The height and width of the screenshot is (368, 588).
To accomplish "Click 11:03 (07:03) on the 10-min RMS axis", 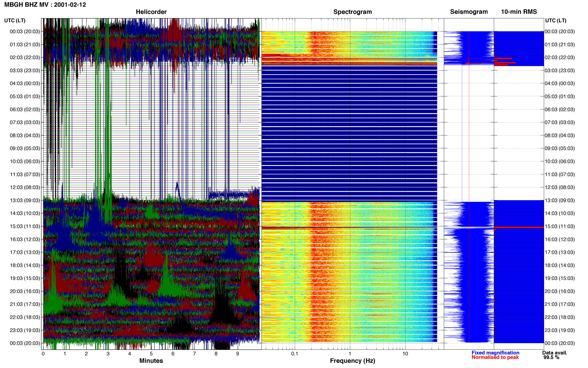I will (x=560, y=174).
